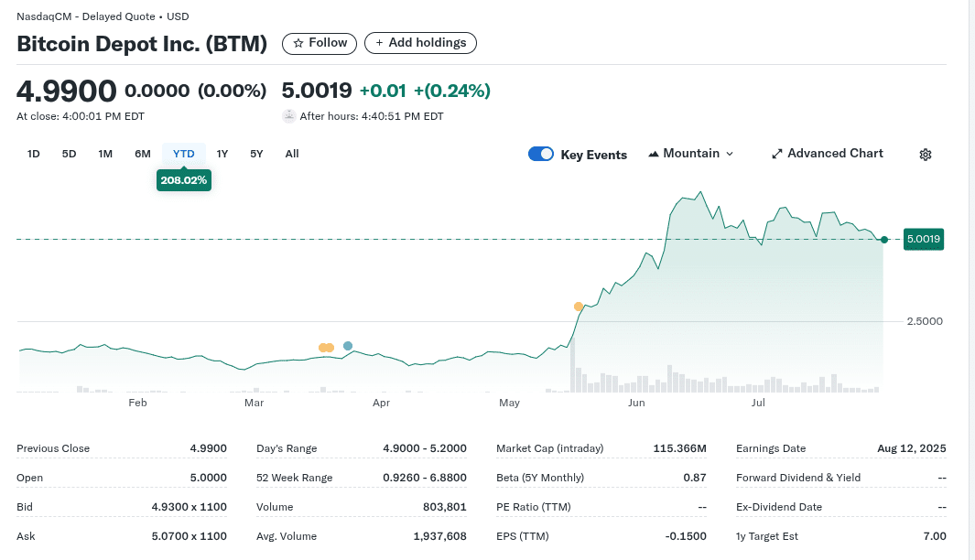The image size is (975, 560).
Task: Click the Bid value 4.9300 x 1100
Action: 189,507
